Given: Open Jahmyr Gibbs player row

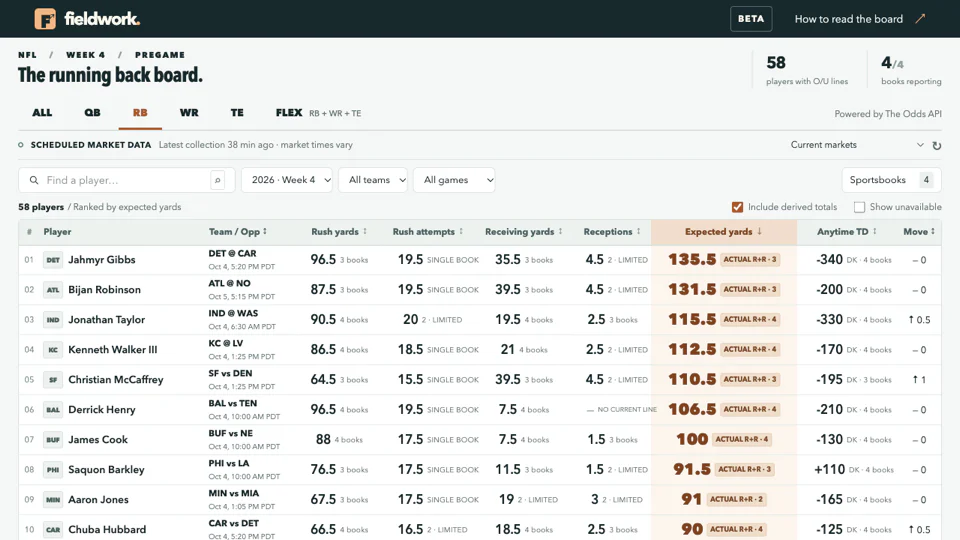Looking at the screenshot, I should (x=480, y=260).
